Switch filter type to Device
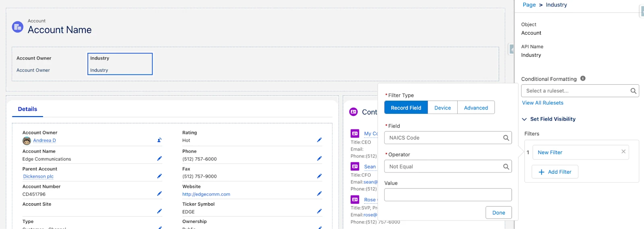This screenshot has width=644, height=229. coord(442,108)
